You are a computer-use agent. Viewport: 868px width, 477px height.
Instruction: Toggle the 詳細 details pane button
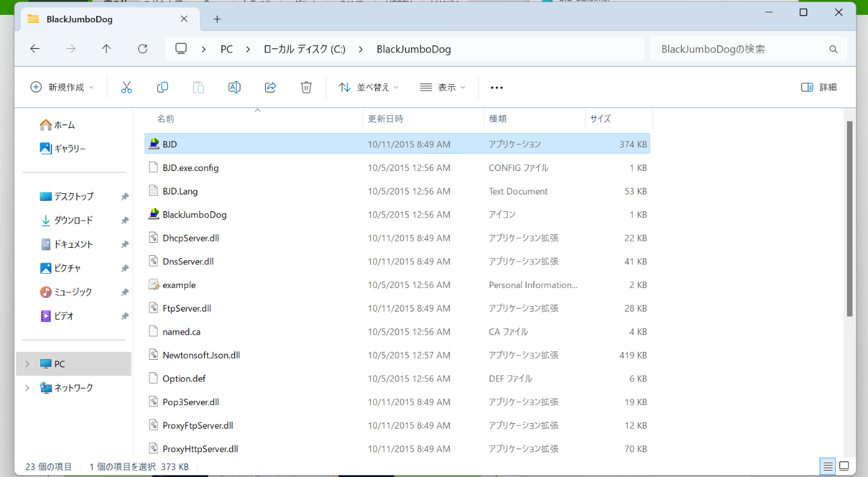[819, 87]
